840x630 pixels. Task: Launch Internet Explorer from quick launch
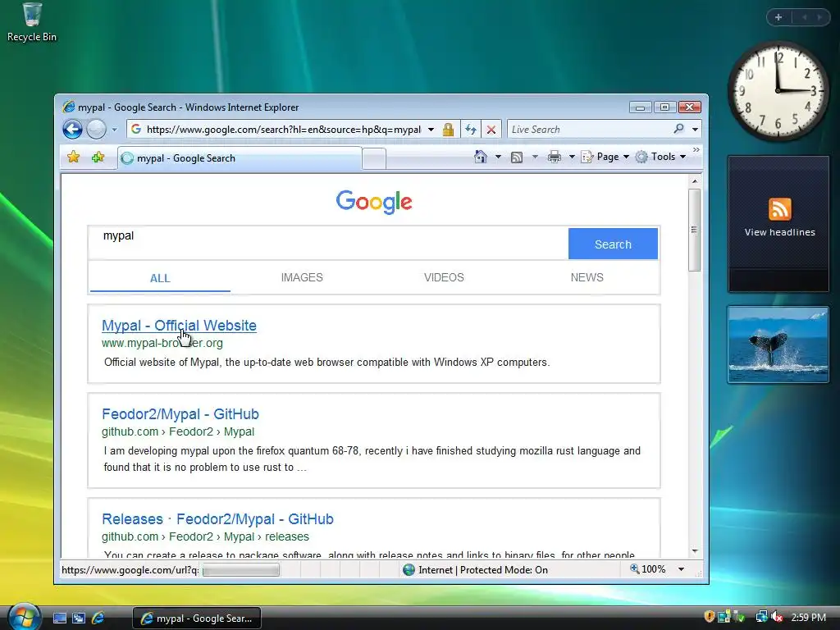click(x=98, y=619)
